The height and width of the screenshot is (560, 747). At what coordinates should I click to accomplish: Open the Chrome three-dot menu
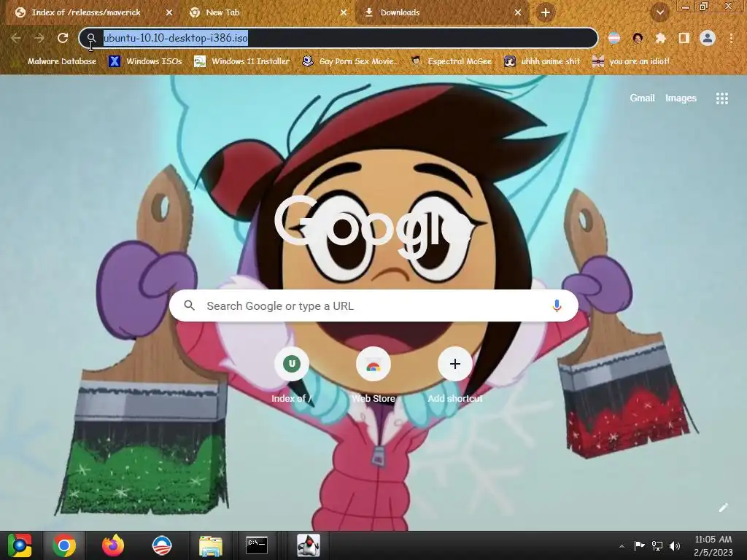coord(731,38)
